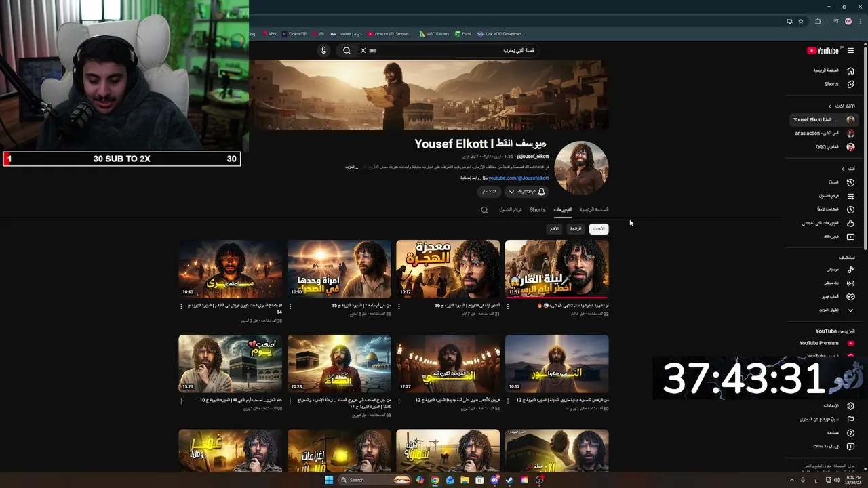Open Chrome from the taskbar

pos(435,480)
